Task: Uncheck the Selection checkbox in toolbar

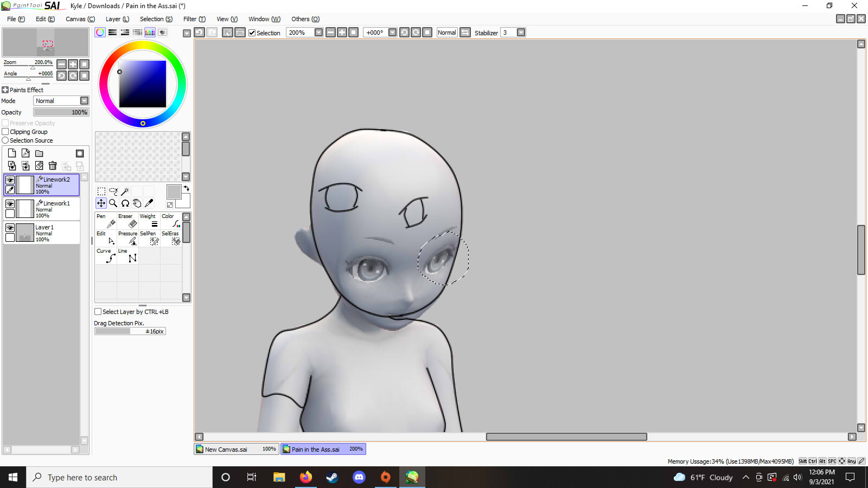Action: coord(252,33)
